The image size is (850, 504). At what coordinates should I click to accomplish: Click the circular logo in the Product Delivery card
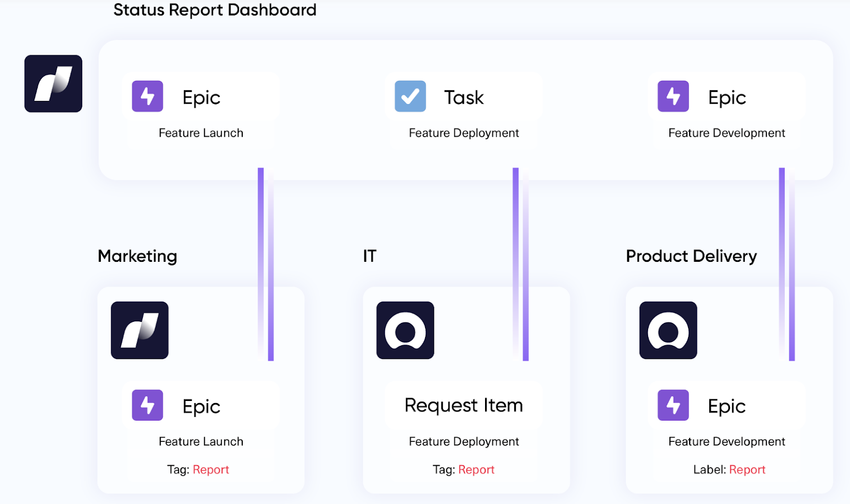tap(668, 330)
